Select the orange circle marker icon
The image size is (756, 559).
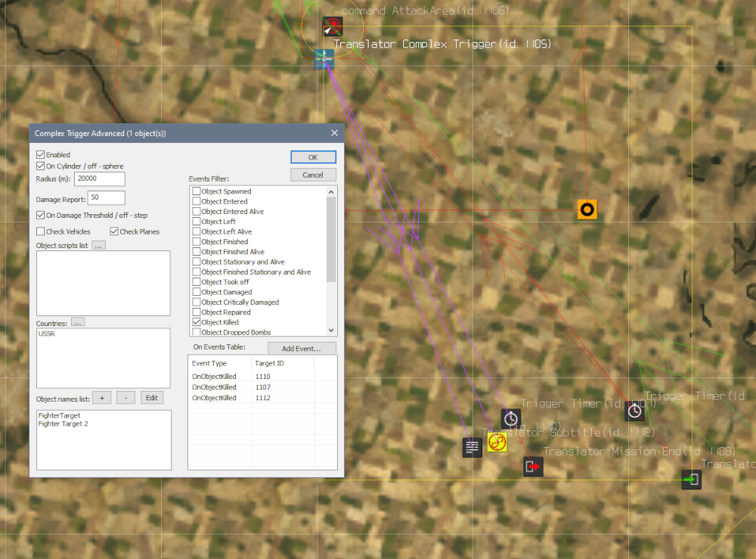click(587, 210)
